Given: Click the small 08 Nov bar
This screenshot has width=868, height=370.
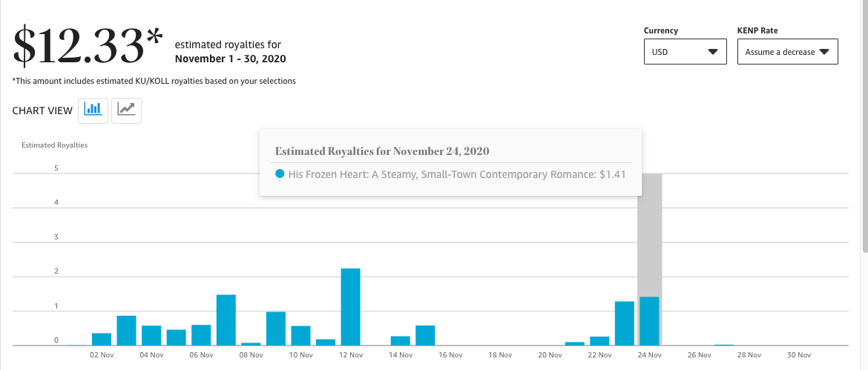Looking at the screenshot, I should 251,344.
